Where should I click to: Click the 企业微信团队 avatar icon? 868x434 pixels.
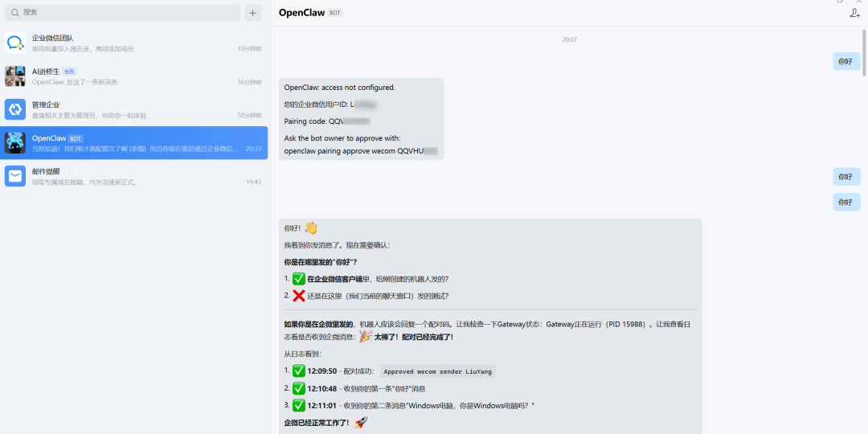(15, 43)
